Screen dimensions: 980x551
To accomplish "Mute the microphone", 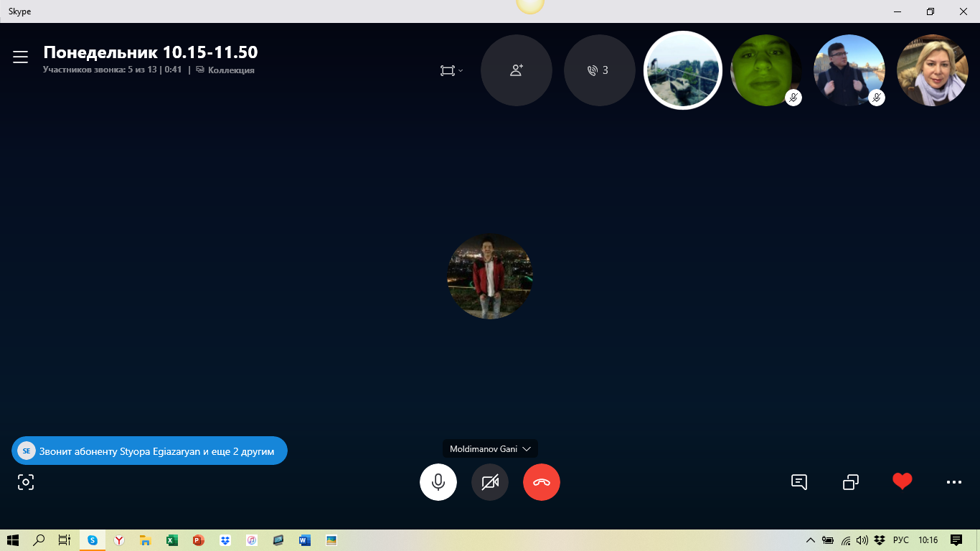I will [x=438, y=482].
